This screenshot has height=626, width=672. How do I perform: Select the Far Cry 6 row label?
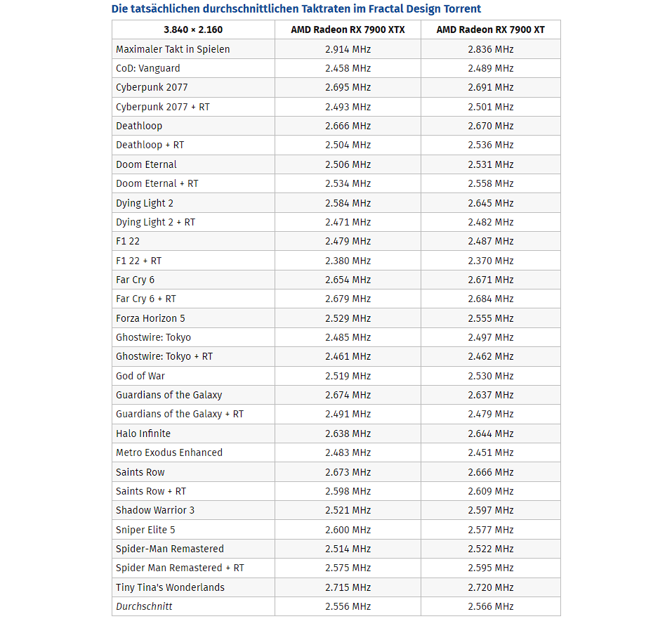[x=135, y=280]
